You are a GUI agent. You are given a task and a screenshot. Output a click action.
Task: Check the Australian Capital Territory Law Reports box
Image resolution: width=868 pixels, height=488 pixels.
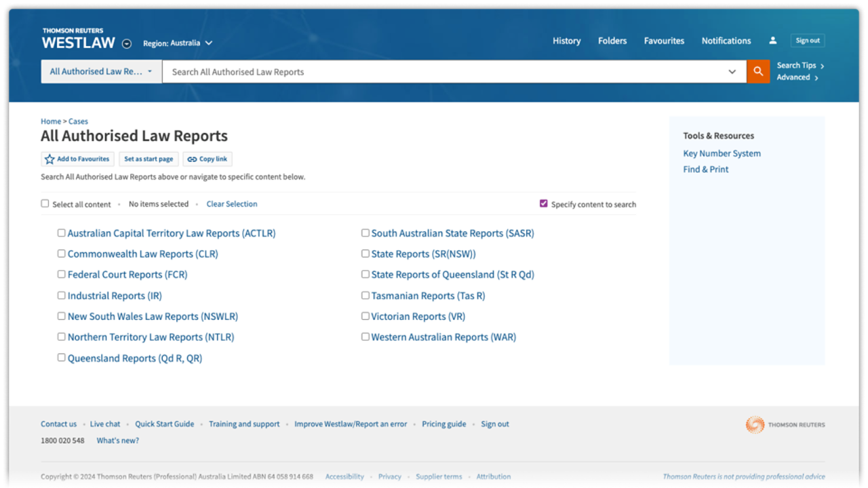pos(61,232)
